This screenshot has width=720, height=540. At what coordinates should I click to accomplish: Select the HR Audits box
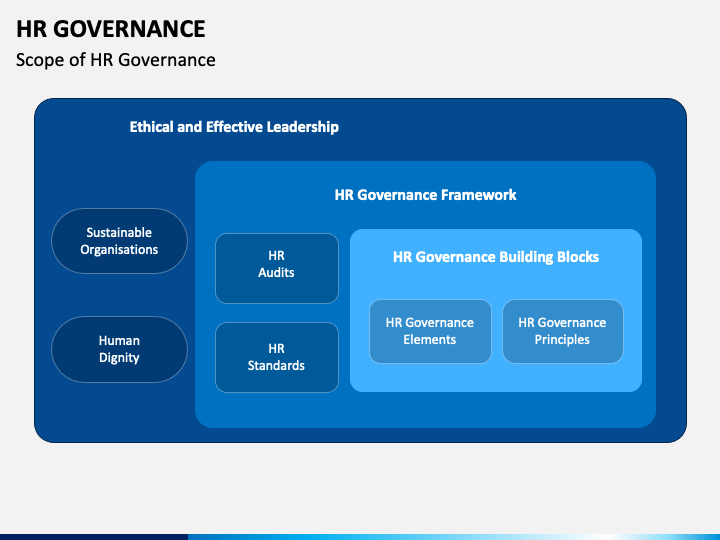click(277, 268)
